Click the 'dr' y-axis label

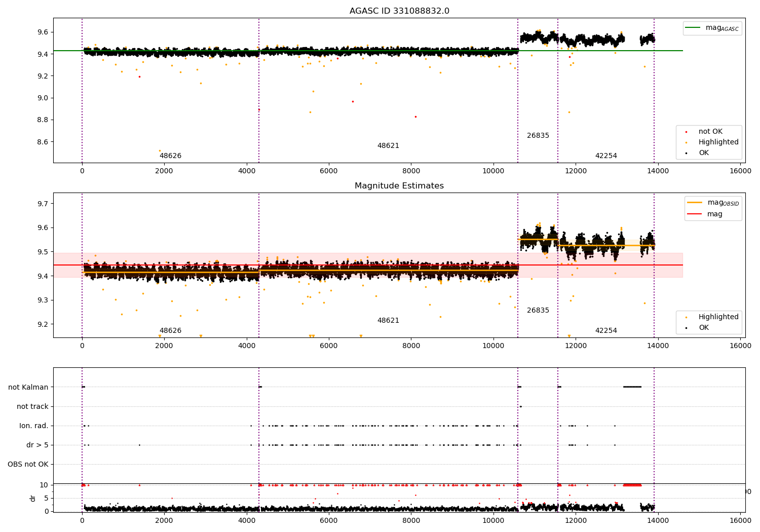33,498
